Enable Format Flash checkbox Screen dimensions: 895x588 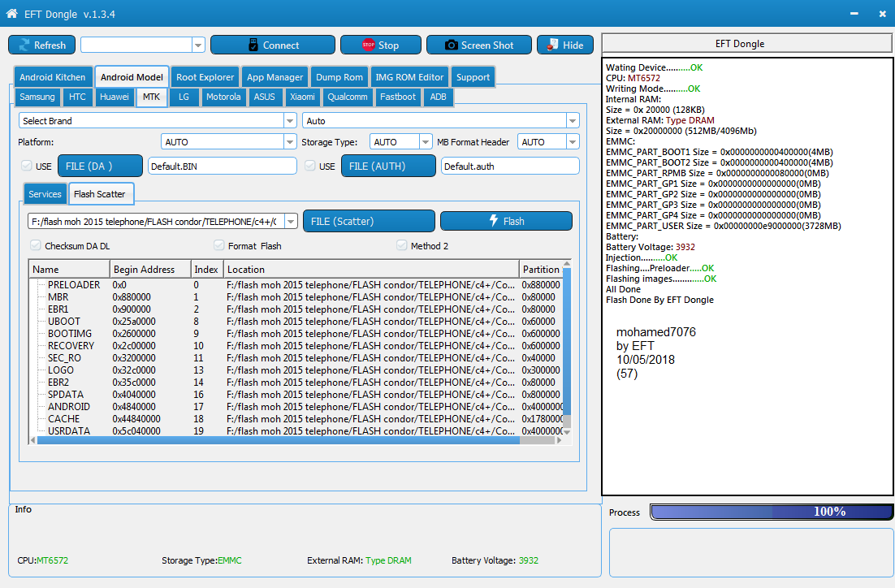click(218, 245)
